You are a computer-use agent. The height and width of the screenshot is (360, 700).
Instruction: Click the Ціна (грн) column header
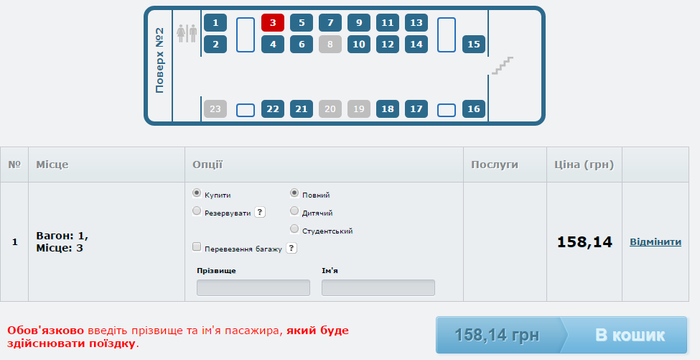click(584, 164)
